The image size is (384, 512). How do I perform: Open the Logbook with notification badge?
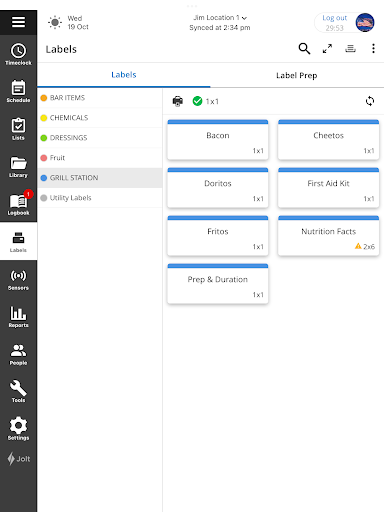point(18,203)
